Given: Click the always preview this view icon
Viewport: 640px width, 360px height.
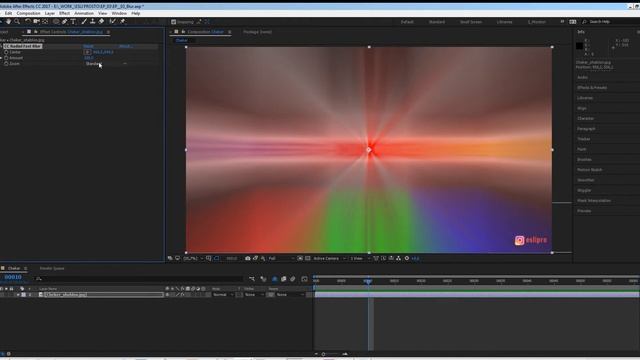Looking at the screenshot, I should point(170,258).
